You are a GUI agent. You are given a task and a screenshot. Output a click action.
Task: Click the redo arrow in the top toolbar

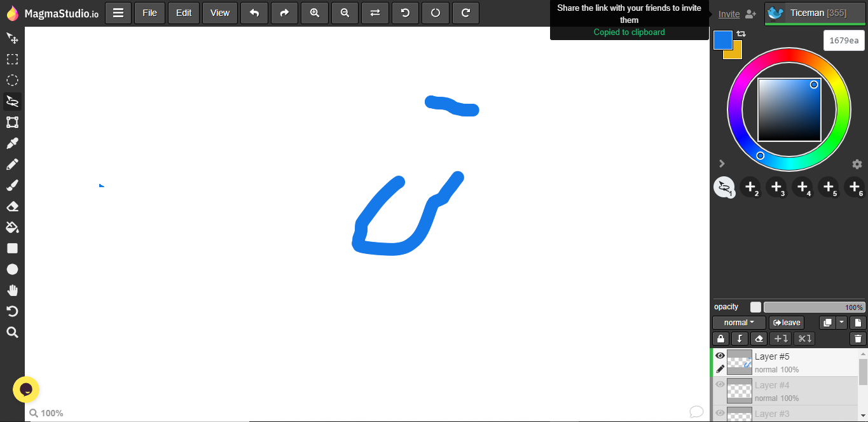coord(284,13)
